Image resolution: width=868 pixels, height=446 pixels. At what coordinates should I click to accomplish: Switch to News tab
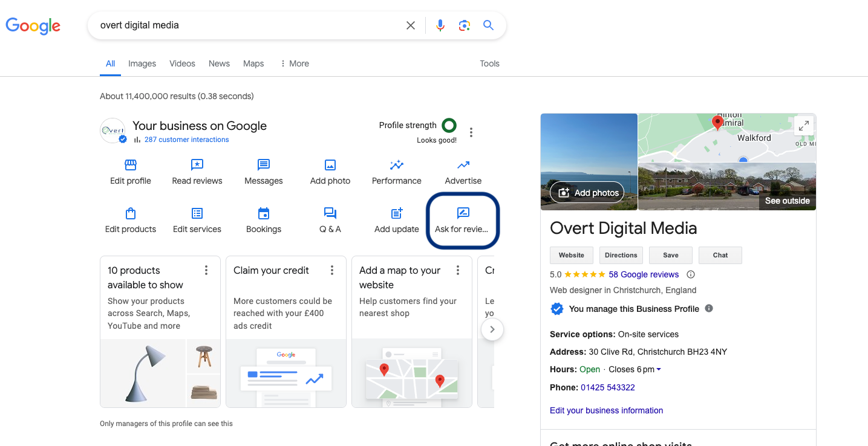coord(219,63)
